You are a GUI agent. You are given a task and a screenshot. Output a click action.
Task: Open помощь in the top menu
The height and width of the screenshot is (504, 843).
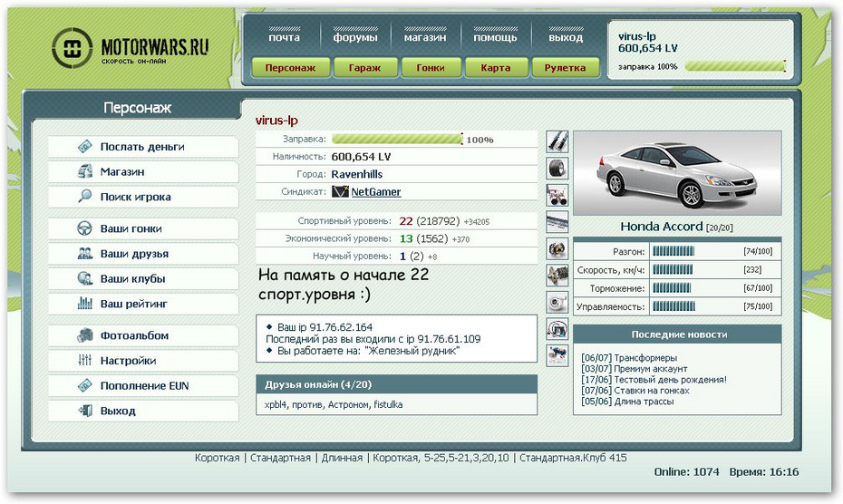click(x=495, y=37)
